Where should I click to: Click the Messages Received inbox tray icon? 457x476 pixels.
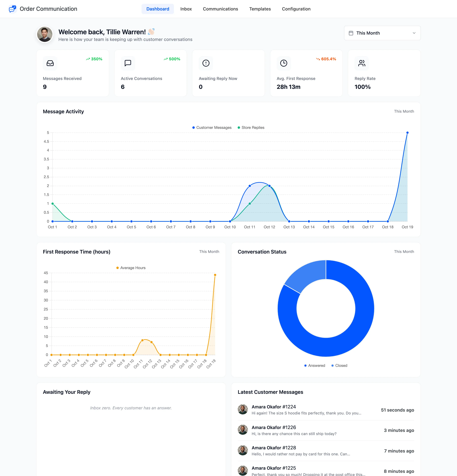click(50, 63)
